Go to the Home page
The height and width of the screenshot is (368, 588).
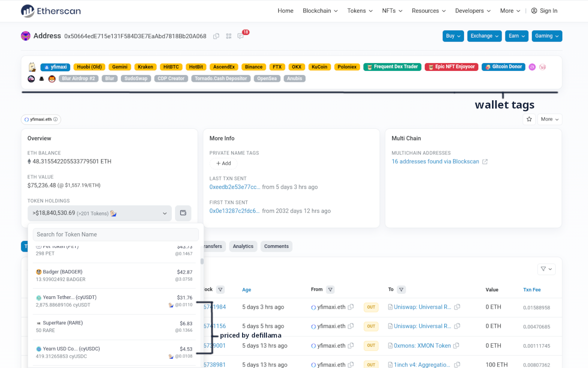point(285,11)
